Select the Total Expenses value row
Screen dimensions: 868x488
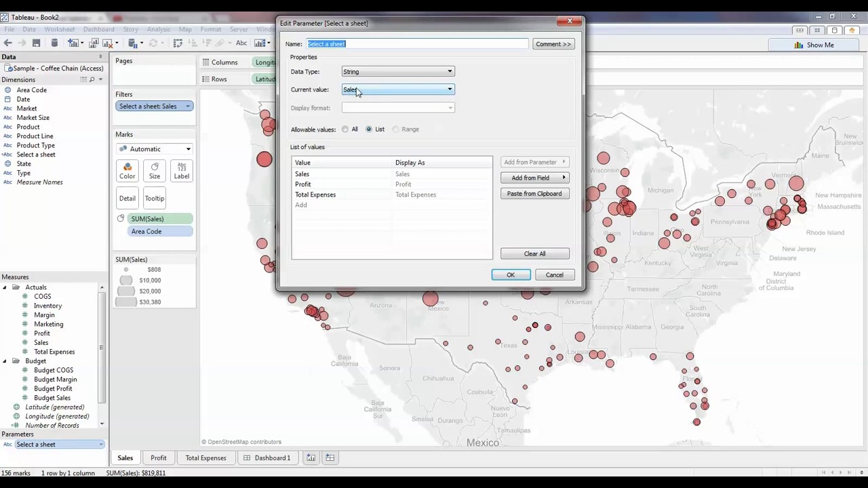tap(392, 195)
